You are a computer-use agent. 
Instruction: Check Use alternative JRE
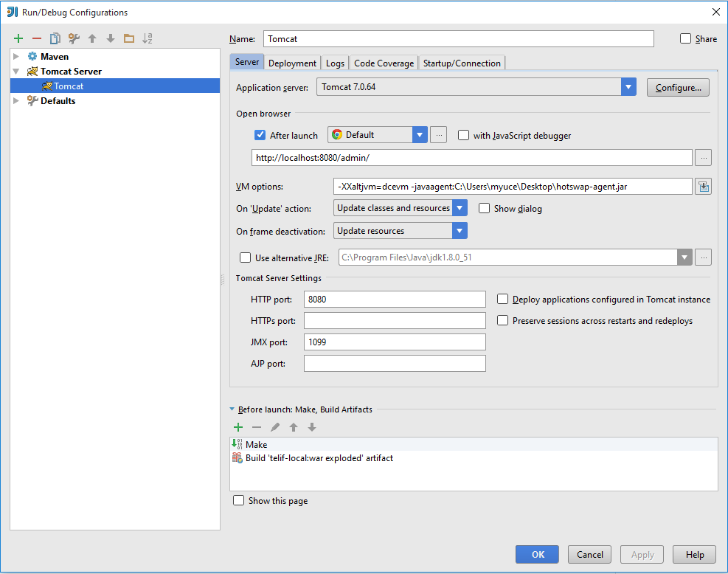point(245,257)
